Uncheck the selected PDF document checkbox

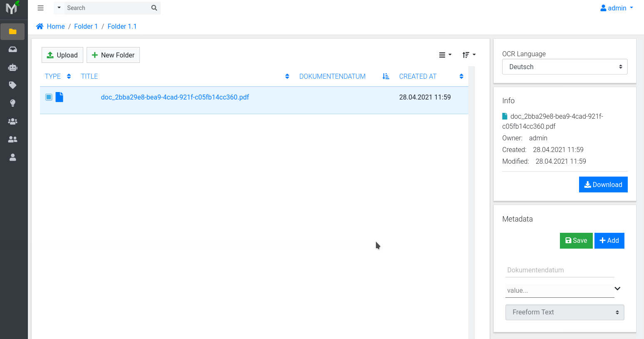pyautogui.click(x=49, y=97)
